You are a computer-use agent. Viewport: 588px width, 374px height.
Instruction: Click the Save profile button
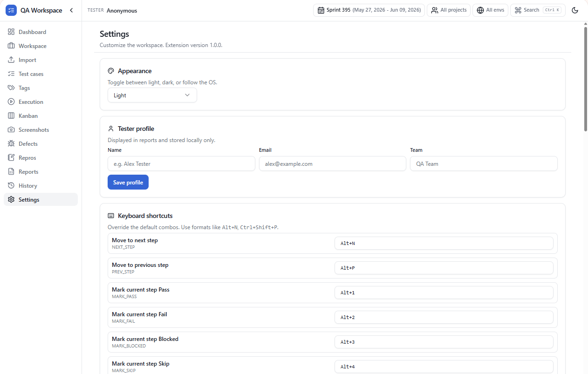[x=128, y=183]
